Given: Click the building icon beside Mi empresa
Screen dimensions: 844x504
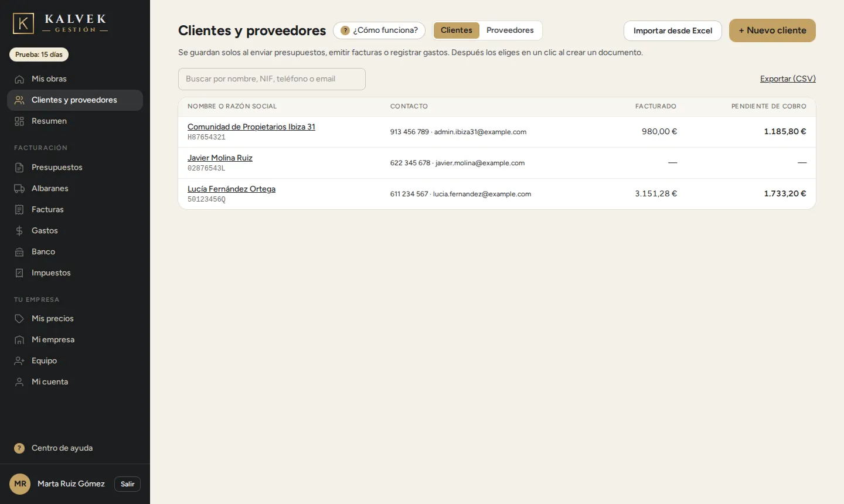Looking at the screenshot, I should point(19,340).
